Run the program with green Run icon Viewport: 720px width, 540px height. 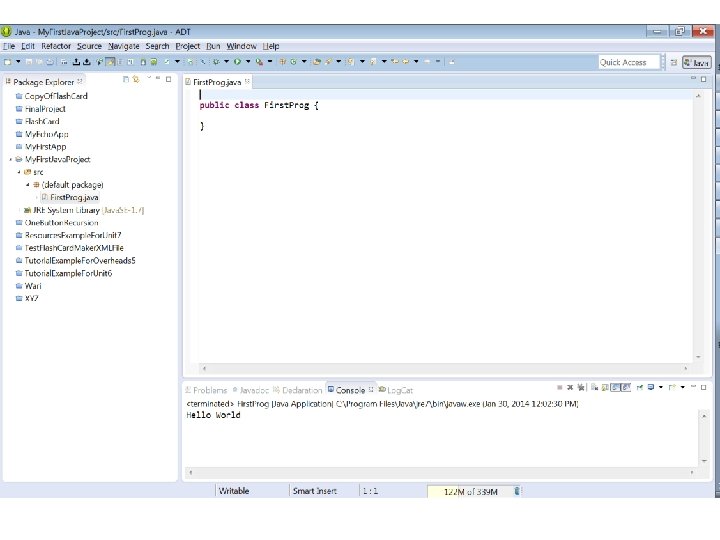(237, 62)
